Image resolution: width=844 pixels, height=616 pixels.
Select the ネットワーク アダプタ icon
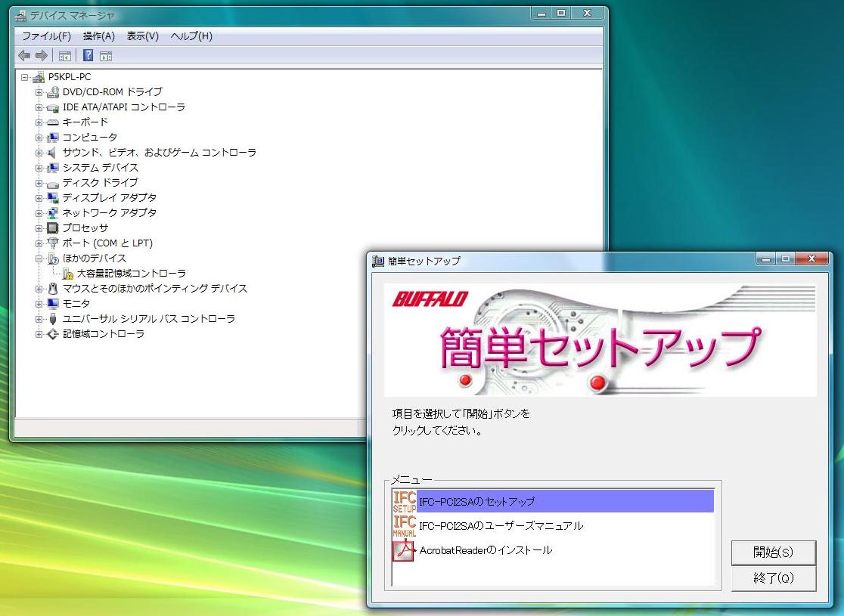click(53, 213)
